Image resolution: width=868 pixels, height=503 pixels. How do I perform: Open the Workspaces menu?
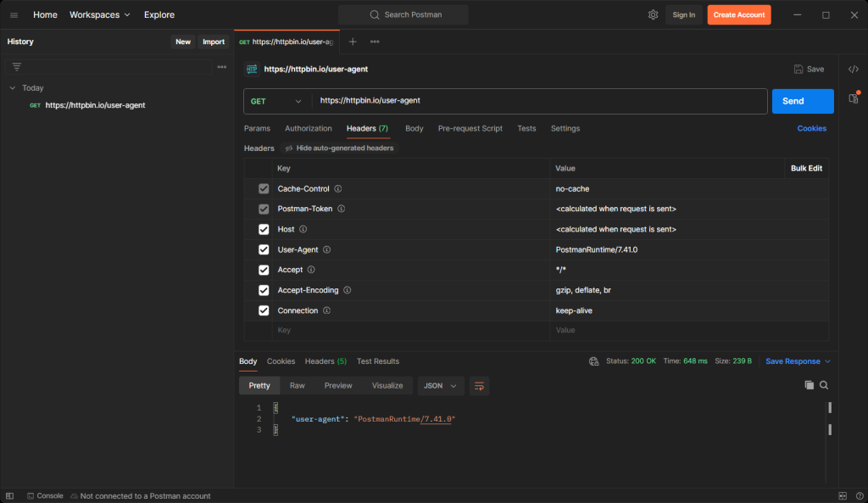[96, 14]
